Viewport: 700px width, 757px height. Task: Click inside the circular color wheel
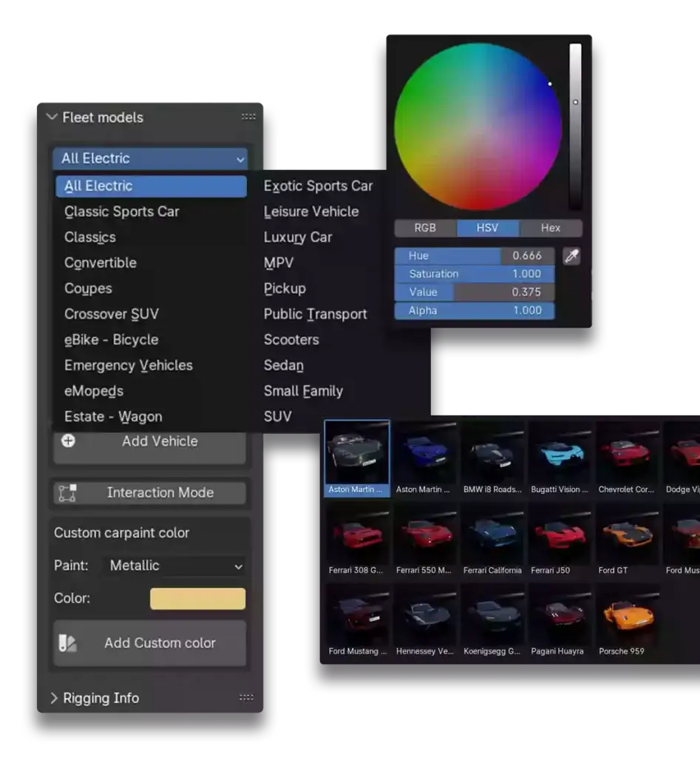[x=478, y=127]
